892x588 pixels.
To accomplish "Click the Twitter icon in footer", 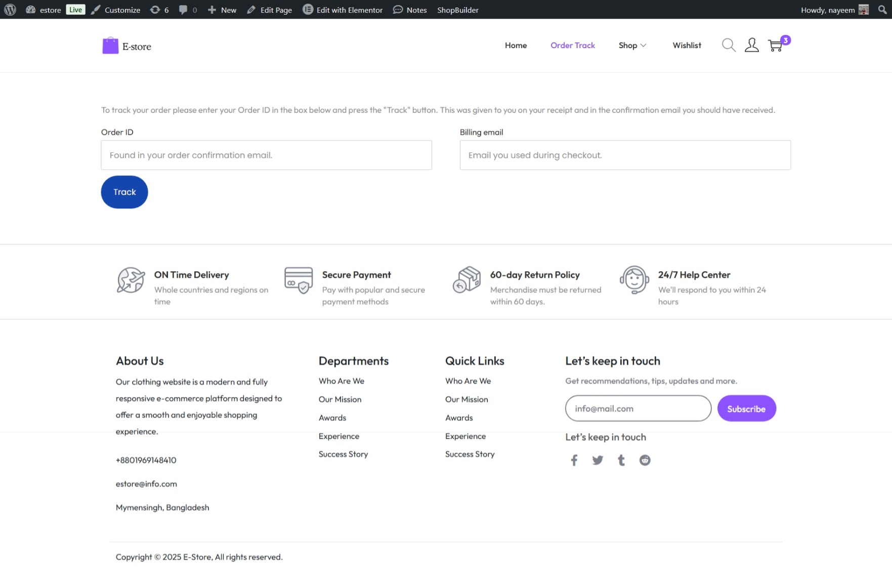I will click(598, 460).
